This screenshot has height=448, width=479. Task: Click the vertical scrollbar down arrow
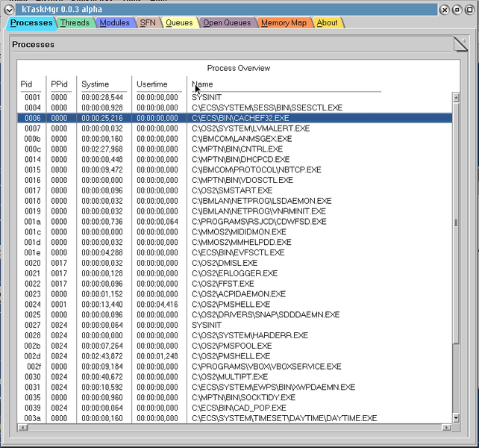coord(456,417)
